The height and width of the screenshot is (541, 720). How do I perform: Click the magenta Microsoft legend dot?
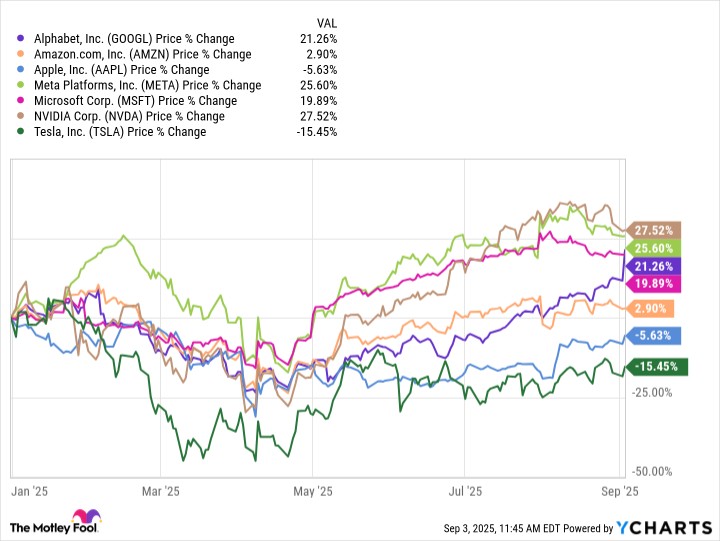20,101
